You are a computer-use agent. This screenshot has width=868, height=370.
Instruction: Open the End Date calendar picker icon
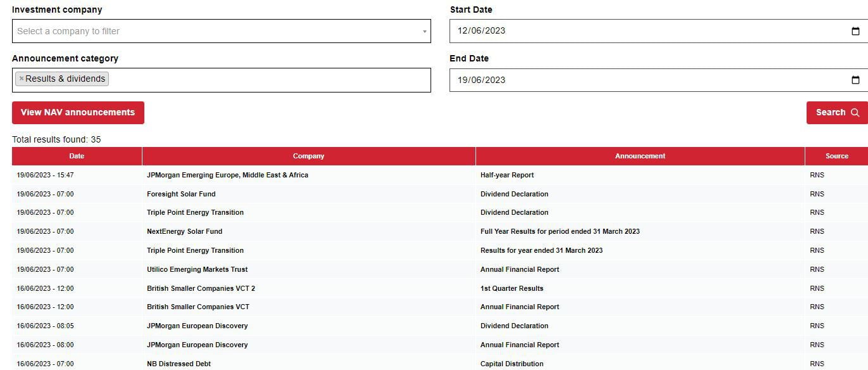click(x=855, y=80)
